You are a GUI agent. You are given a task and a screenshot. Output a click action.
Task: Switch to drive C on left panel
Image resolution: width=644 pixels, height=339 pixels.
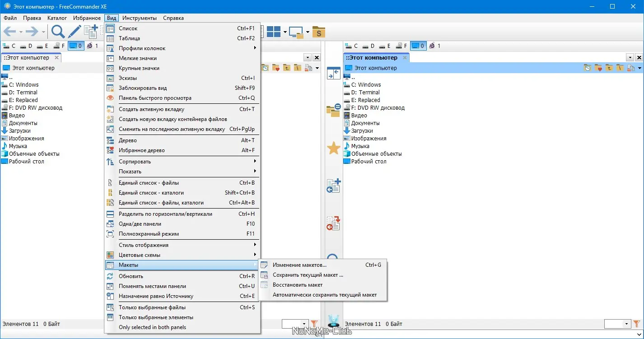(10, 46)
